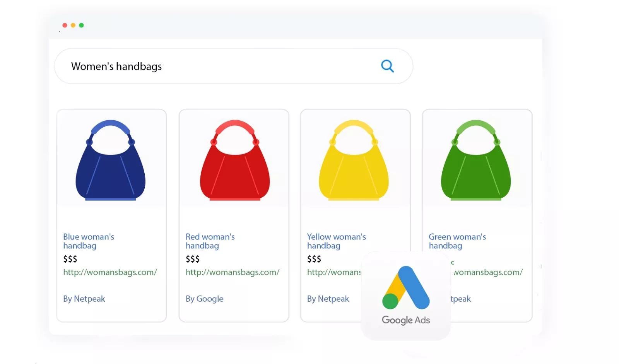Select the blue handbag product image
This screenshot has height=364, width=619.
coord(111,160)
